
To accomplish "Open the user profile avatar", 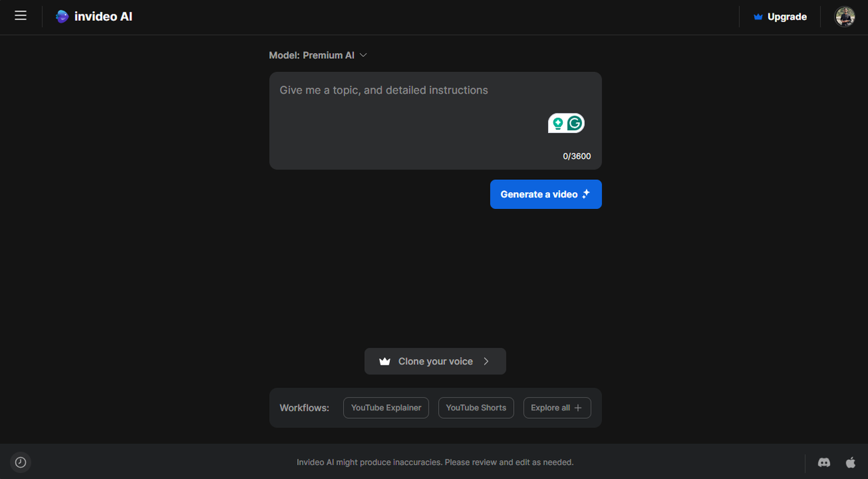I will click(x=844, y=16).
